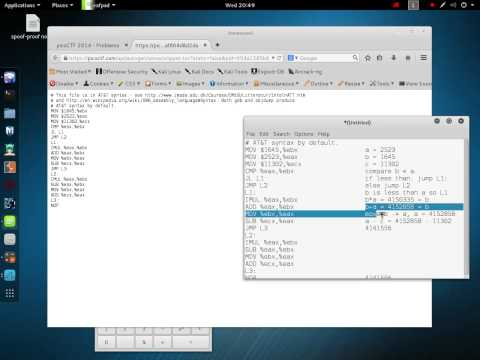The image size is (480, 360).
Task: Open a new browser tab
Action: (217, 45)
